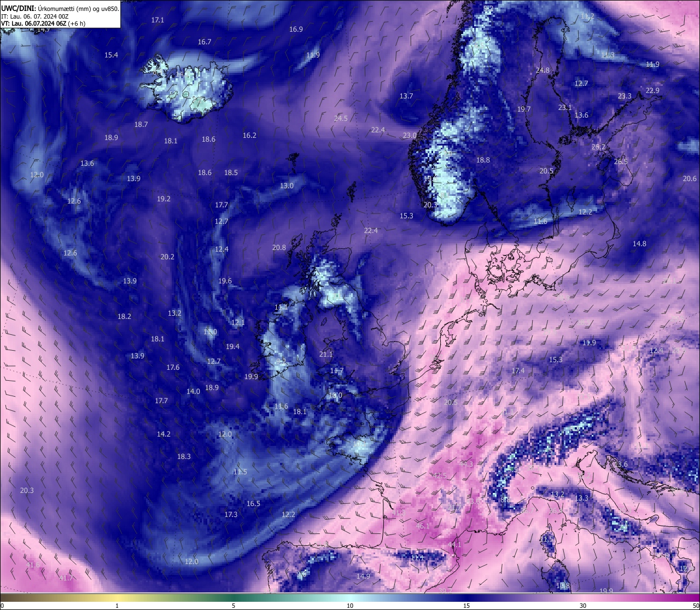Click the 16.5 value in the Bay of Biscay

coord(253,503)
